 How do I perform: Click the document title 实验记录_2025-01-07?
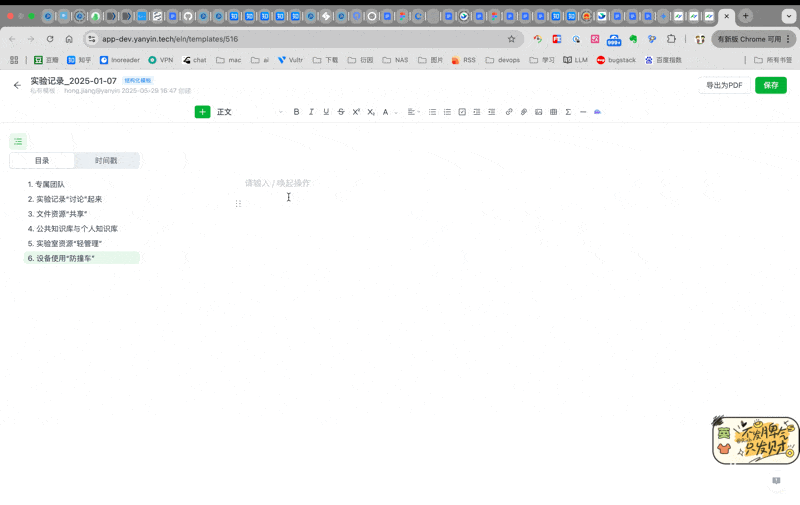73,81
